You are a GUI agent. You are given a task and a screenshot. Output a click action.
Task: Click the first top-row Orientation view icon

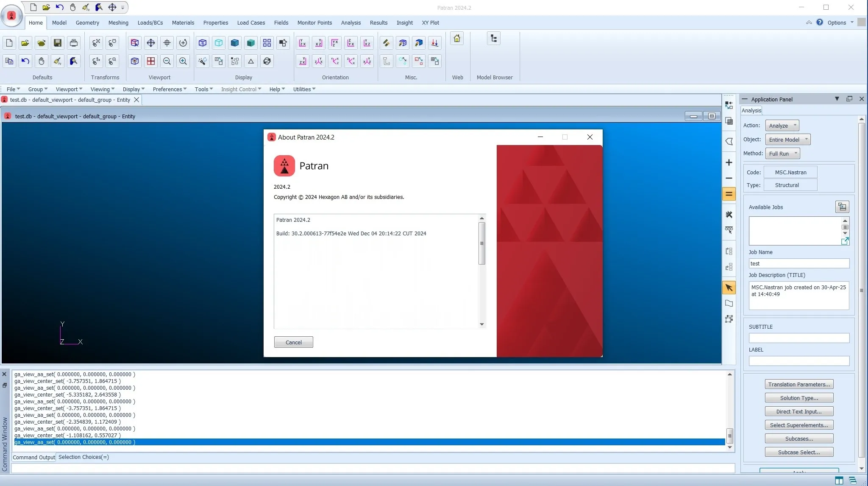[x=303, y=43]
